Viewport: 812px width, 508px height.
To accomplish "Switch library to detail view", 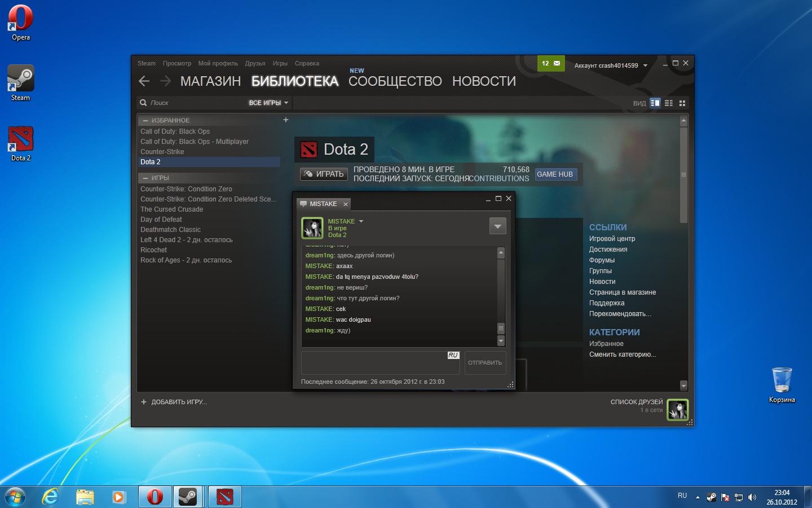I will point(655,103).
